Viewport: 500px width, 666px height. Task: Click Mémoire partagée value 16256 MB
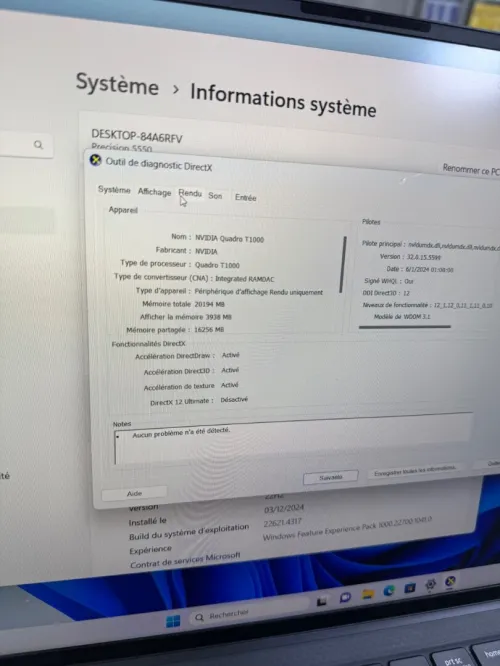pos(209,330)
